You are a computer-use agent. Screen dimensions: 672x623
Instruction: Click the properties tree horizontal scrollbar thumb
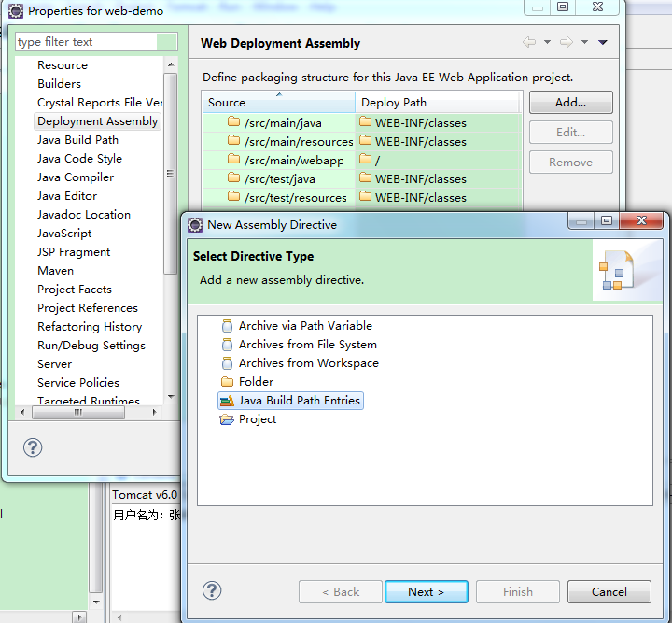coord(78,413)
